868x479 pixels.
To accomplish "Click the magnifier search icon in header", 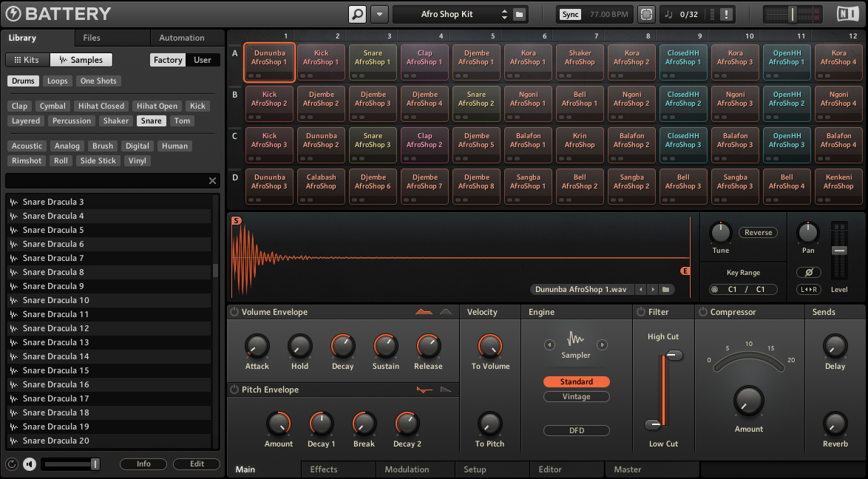I will click(x=358, y=14).
